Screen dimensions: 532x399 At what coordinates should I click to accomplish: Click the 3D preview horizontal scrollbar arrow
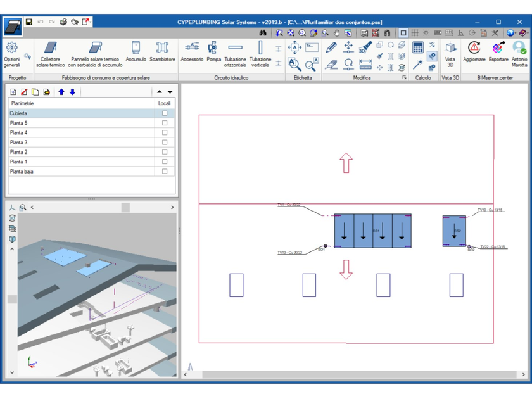[x=171, y=206]
